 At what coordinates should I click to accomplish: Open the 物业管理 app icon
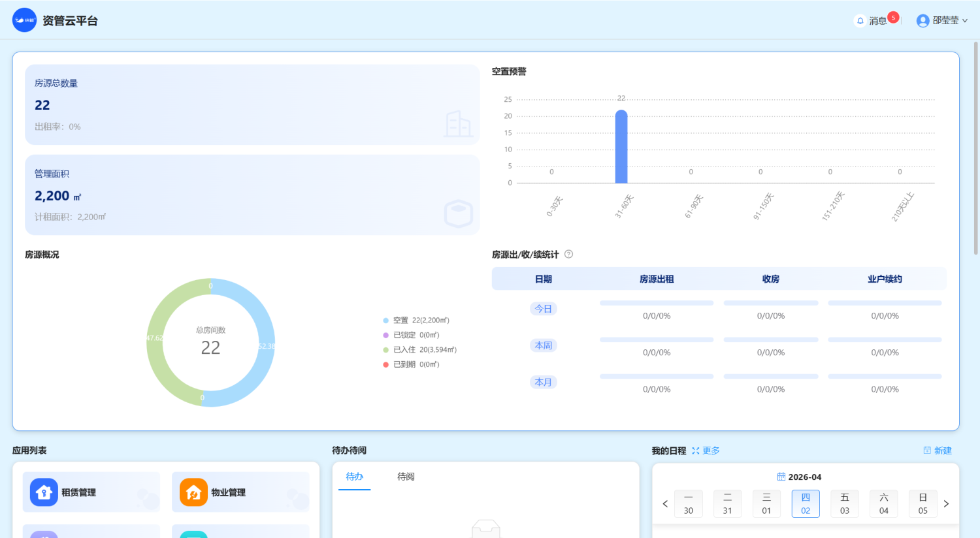click(193, 492)
